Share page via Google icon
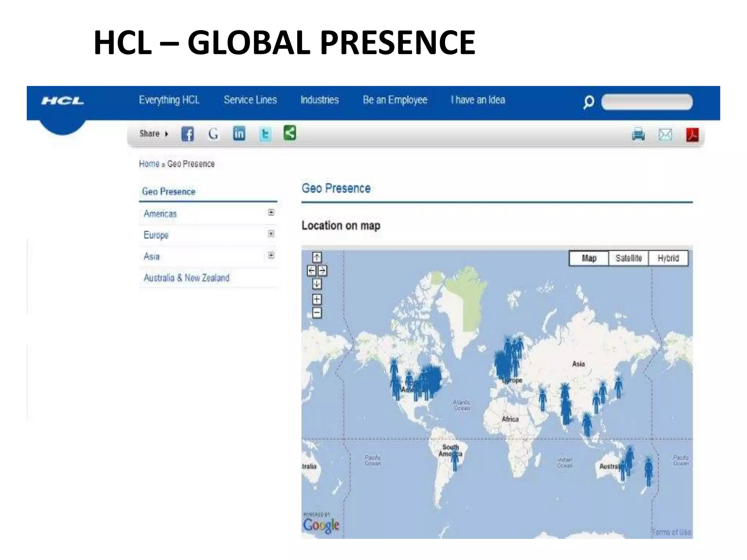This screenshot has width=747, height=560. (213, 134)
